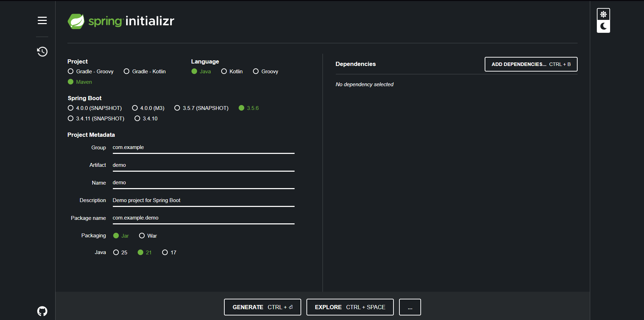Viewport: 644px width, 320px height.
Task: Click the Spring Initializr logo
Action: point(121,21)
